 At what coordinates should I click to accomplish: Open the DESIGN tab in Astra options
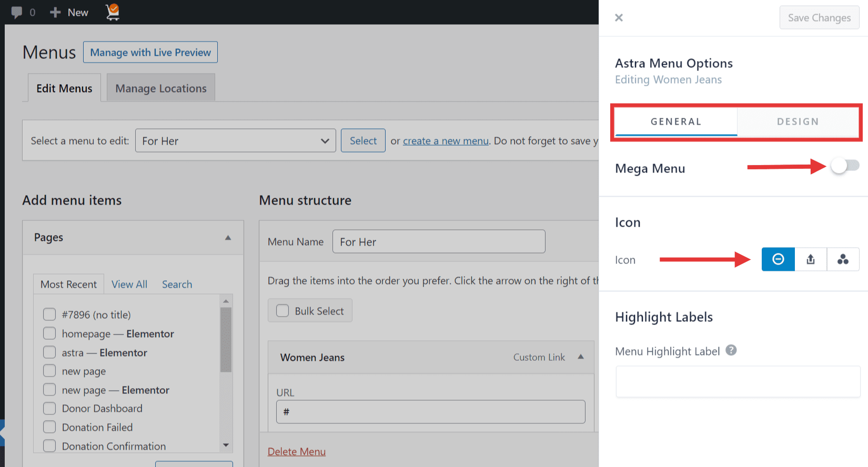pyautogui.click(x=798, y=121)
